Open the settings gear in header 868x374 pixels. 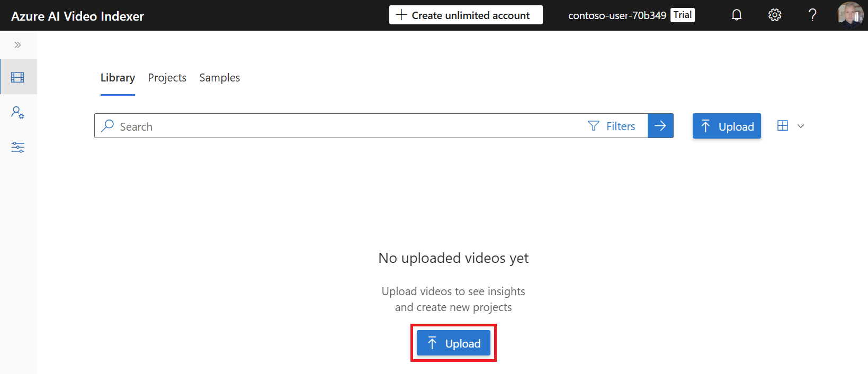774,15
